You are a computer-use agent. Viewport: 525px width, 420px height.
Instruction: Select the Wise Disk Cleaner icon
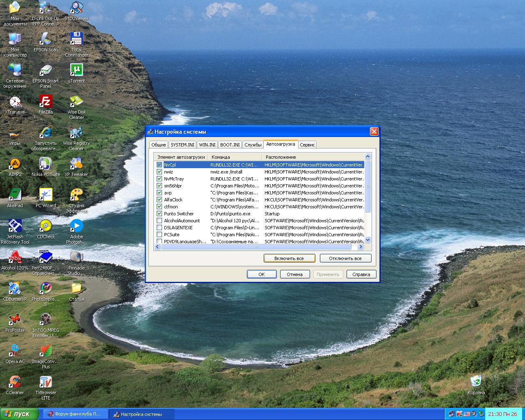(76, 102)
